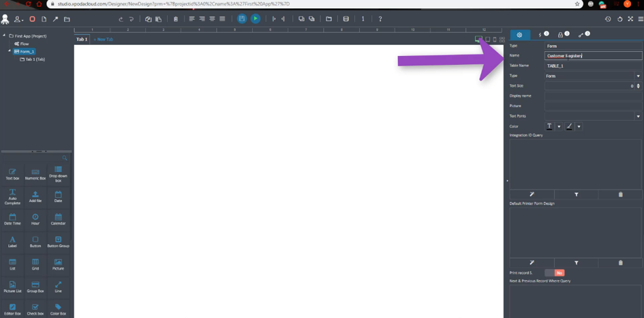This screenshot has height=318, width=644.
Task: Clear Integration ID Query with trash button
Action: click(x=620, y=194)
